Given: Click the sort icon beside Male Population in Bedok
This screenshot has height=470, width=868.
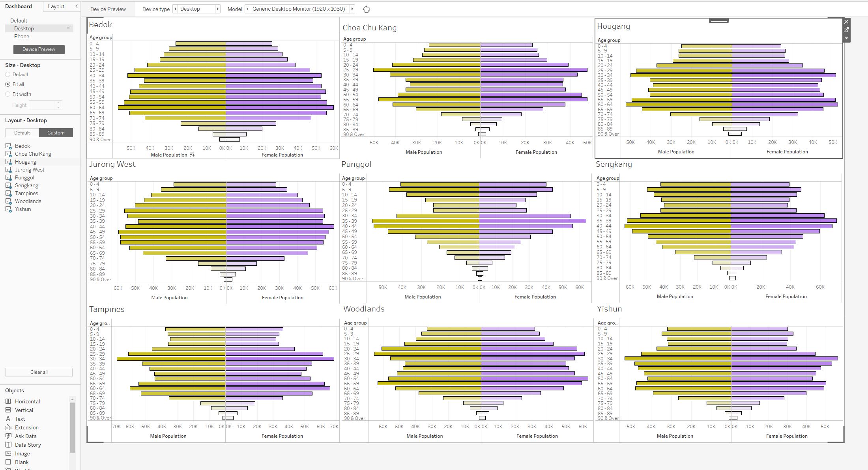Looking at the screenshot, I should (x=192, y=155).
